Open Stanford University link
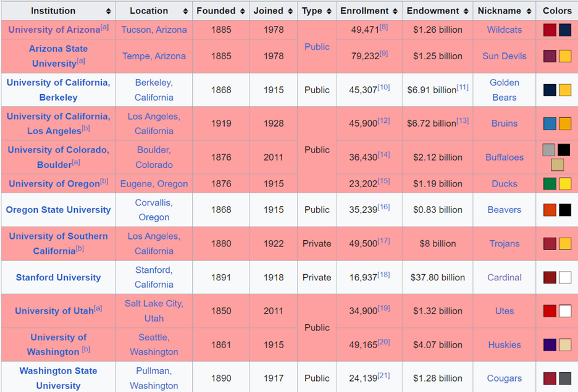 tap(58, 277)
